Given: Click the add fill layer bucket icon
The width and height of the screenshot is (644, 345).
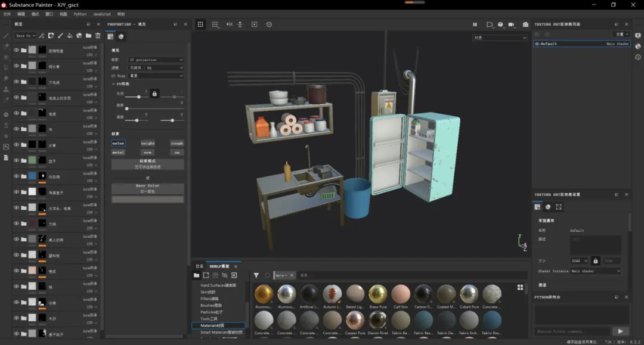Looking at the screenshot, I should point(70,36).
